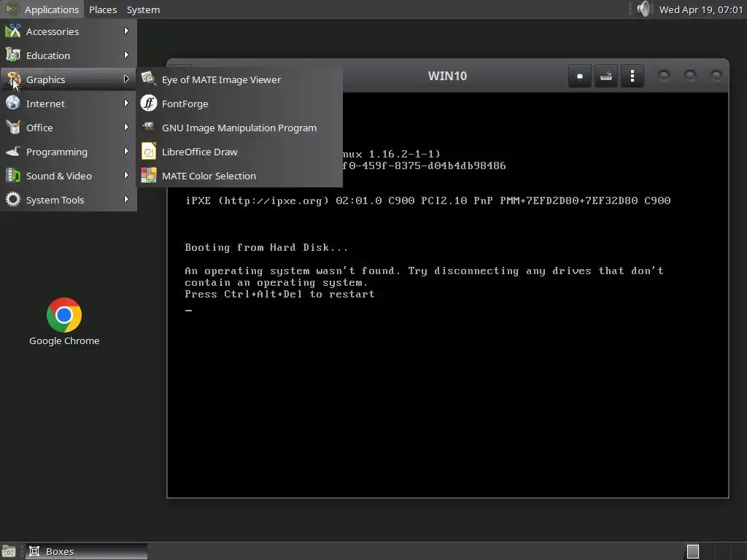Maximize the WIN10 window

click(690, 76)
